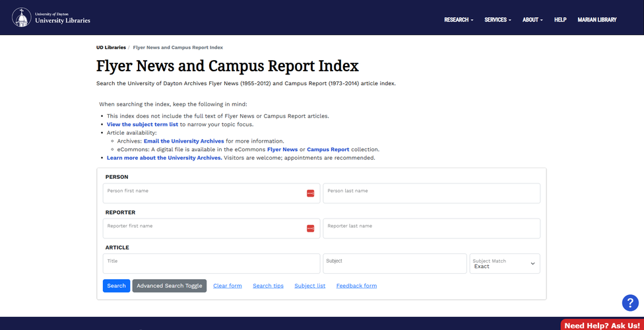Click Learn more about the University Archives
The width and height of the screenshot is (644, 330).
164,158
